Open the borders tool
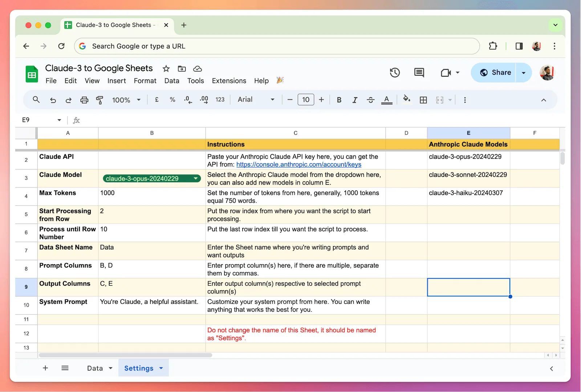 423,100
